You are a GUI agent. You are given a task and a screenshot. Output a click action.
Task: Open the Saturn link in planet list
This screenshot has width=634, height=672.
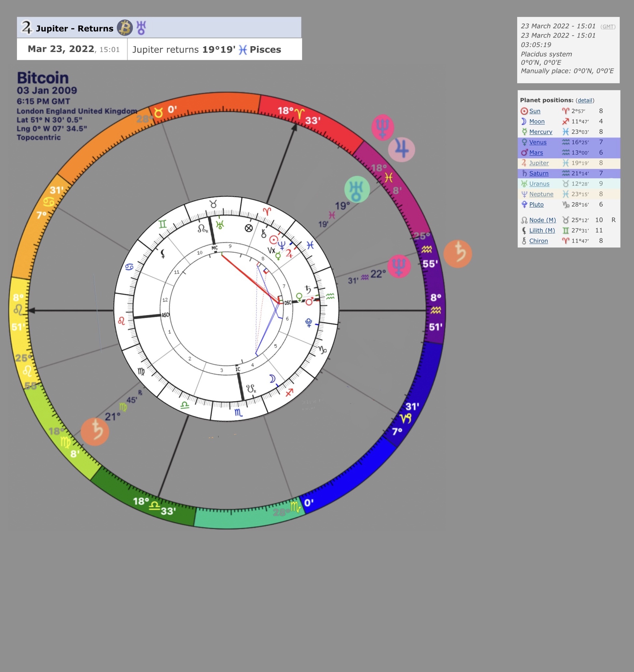point(539,173)
